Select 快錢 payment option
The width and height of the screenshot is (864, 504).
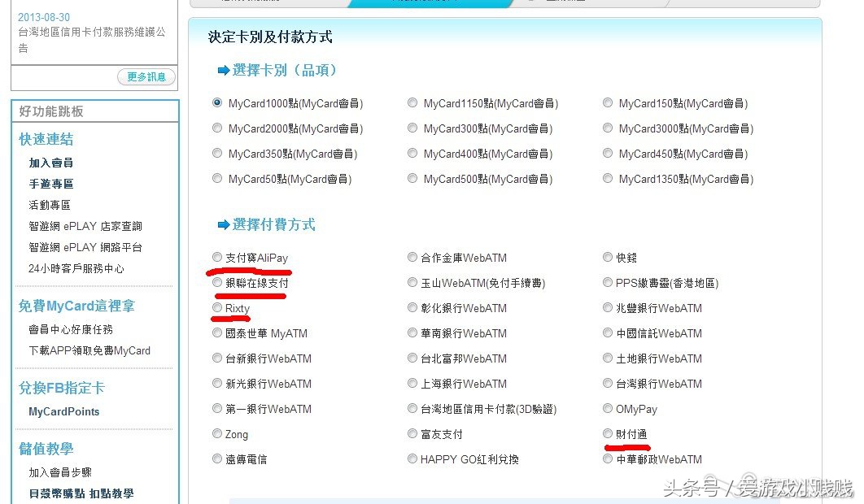tap(608, 257)
